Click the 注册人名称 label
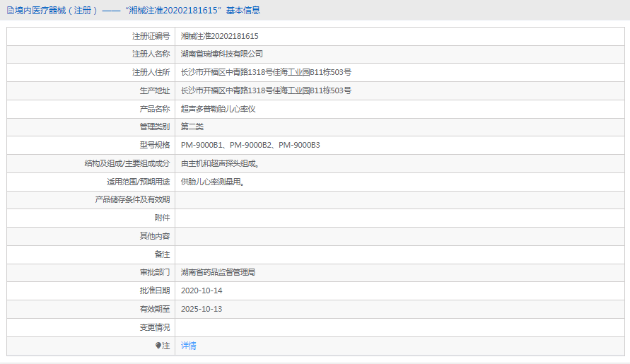Screen dimensions: 630x364 [151, 54]
